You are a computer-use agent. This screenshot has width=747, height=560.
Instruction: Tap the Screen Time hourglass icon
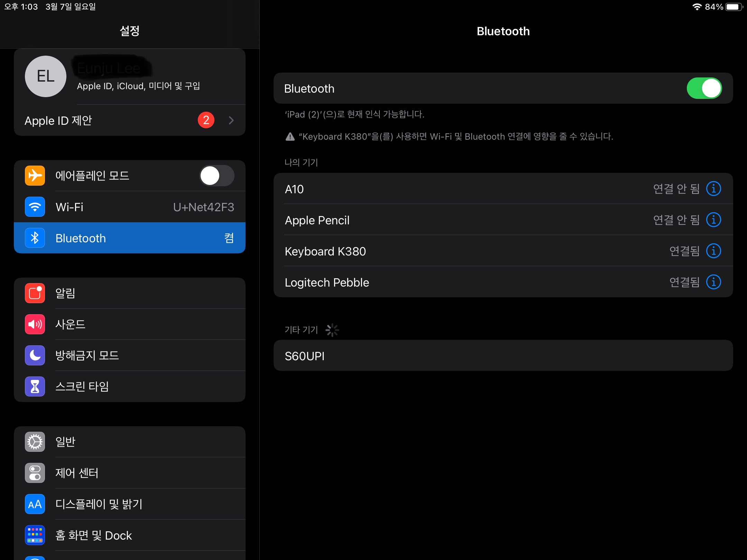(x=35, y=386)
